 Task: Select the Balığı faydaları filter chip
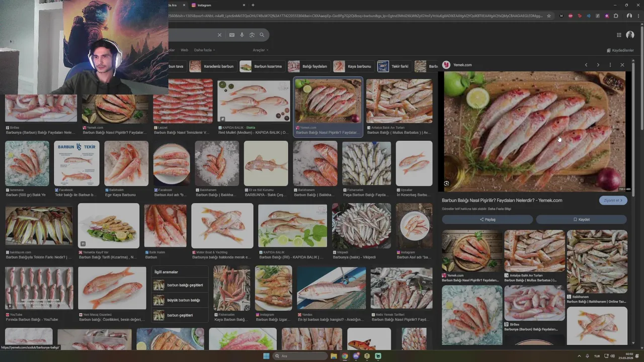click(308, 66)
